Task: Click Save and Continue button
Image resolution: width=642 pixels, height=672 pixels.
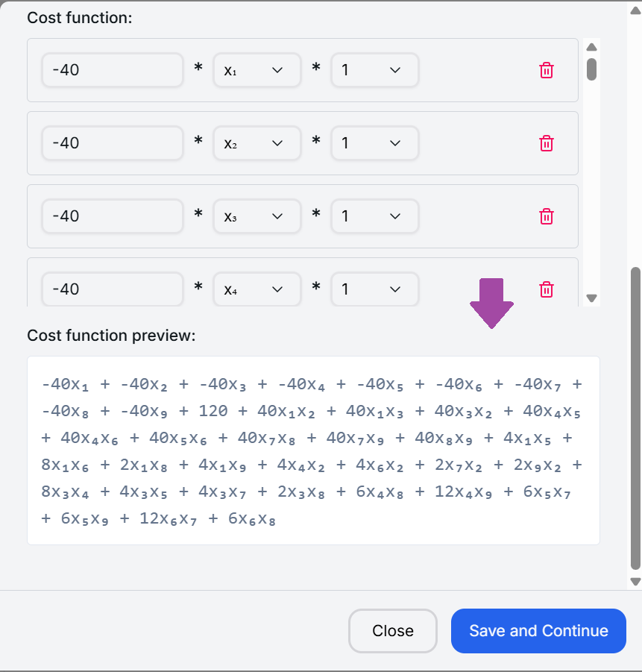Action: pos(538,631)
